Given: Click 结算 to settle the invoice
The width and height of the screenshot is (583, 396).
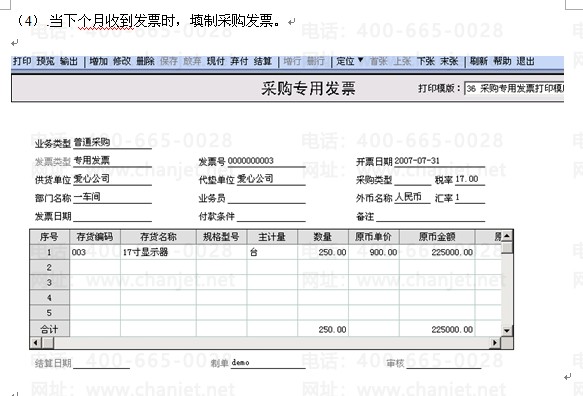Looking at the screenshot, I should [263, 61].
